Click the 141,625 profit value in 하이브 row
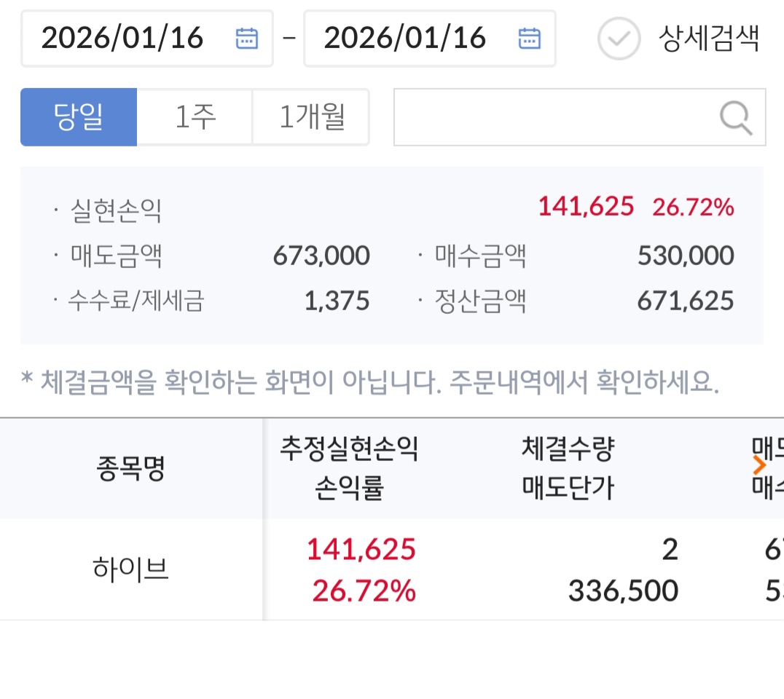The height and width of the screenshot is (699, 784). (361, 549)
